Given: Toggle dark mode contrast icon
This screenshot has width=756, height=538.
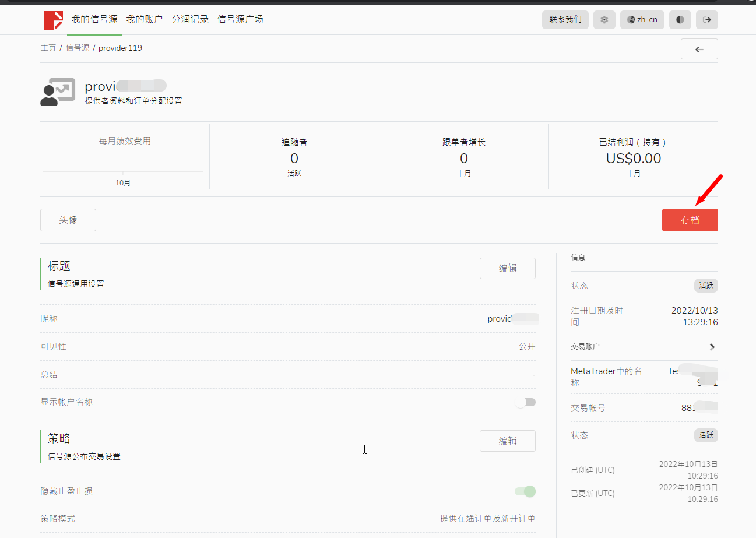Looking at the screenshot, I should (x=680, y=20).
